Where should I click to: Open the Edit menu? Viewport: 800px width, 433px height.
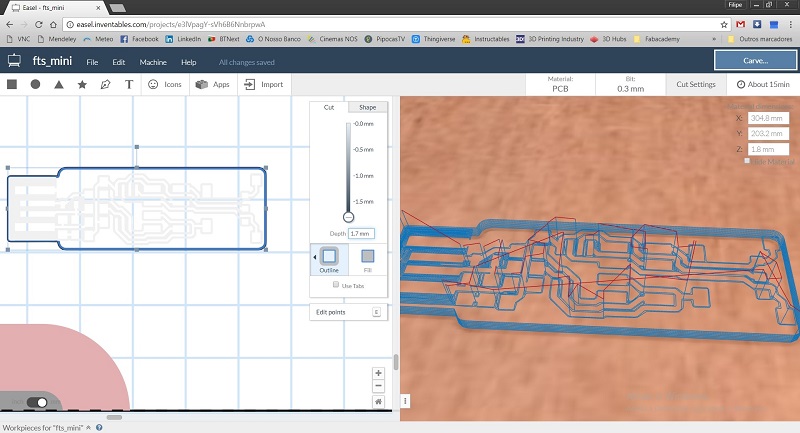click(x=119, y=62)
